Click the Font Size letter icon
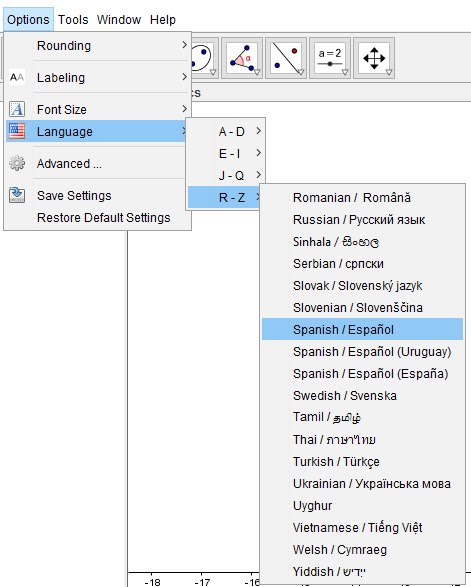Image resolution: width=471 pixels, height=587 pixels. 17,109
